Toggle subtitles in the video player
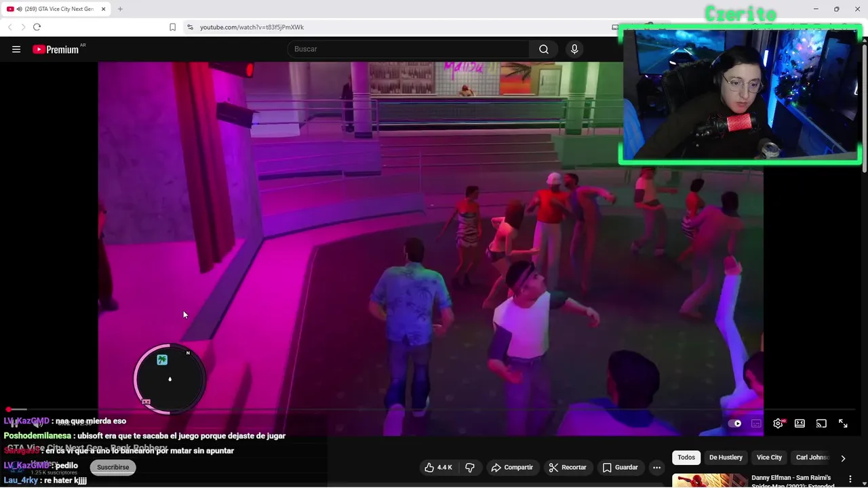868x488 pixels. tap(756, 424)
